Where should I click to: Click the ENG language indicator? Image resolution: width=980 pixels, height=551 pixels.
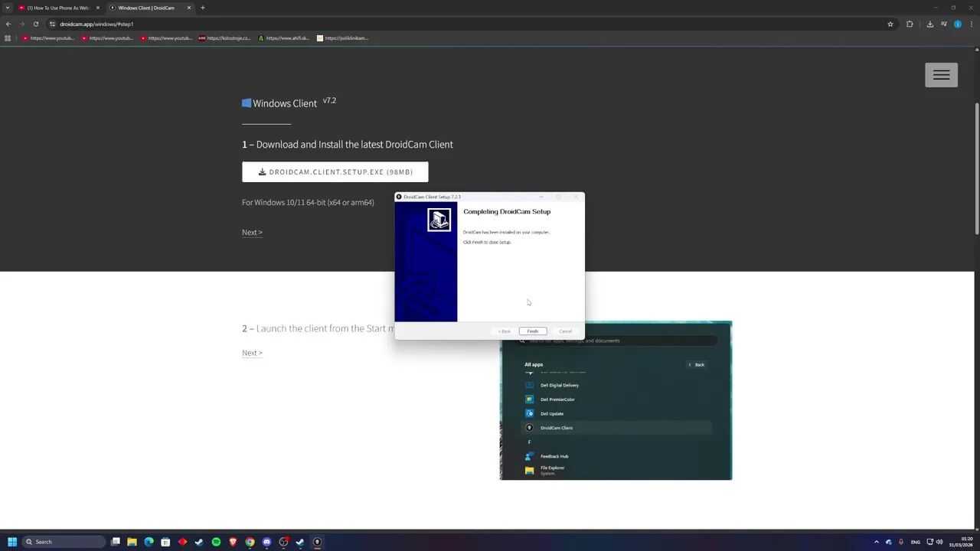point(915,542)
